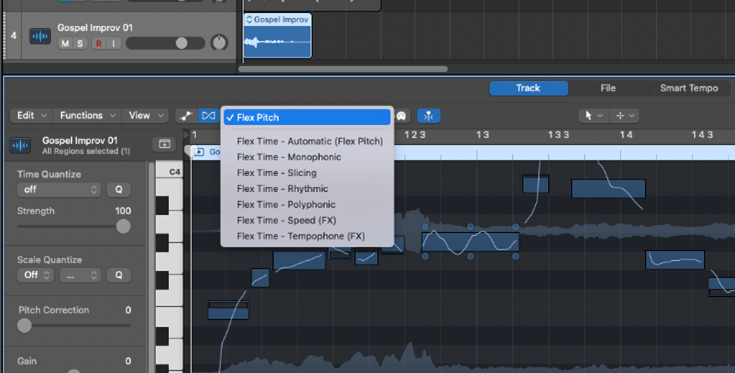Click the Gospel Improv 01 track name in header

coord(95,28)
